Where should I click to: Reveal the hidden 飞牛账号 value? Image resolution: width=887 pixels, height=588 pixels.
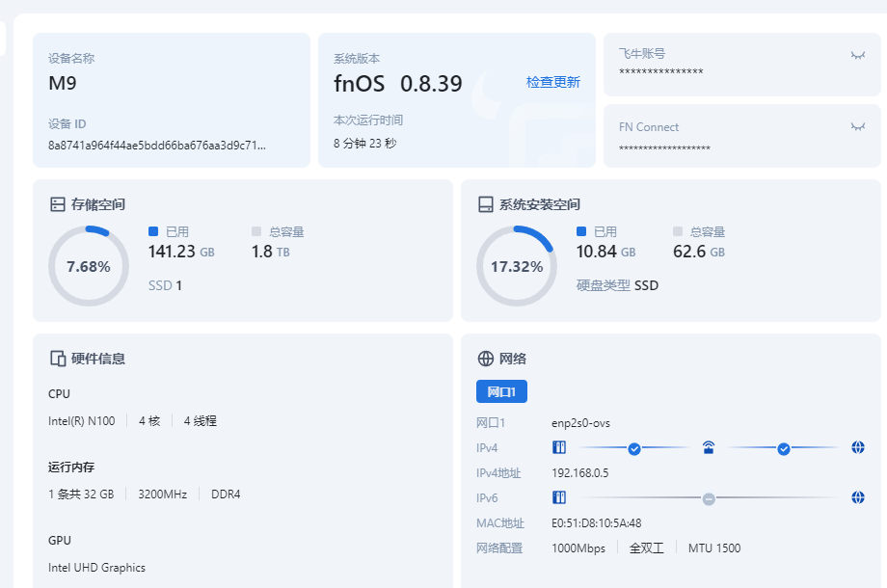(x=857, y=55)
